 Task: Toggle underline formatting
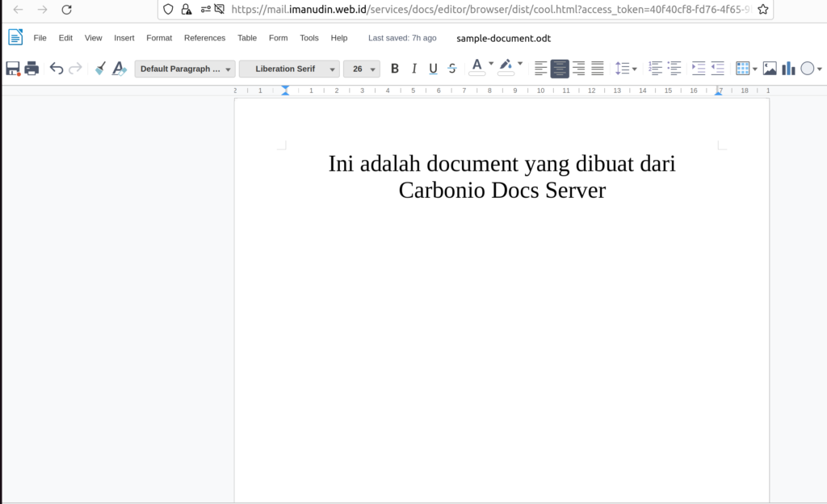click(x=433, y=68)
